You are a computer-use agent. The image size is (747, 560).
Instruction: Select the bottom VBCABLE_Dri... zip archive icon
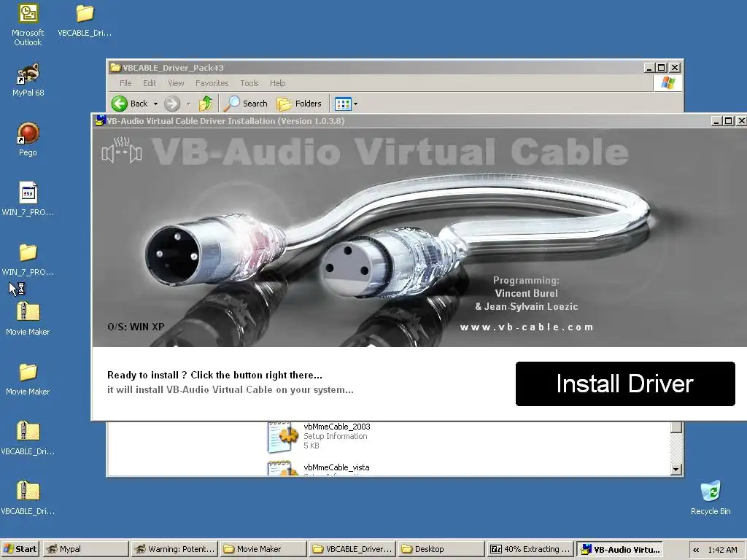[28, 498]
